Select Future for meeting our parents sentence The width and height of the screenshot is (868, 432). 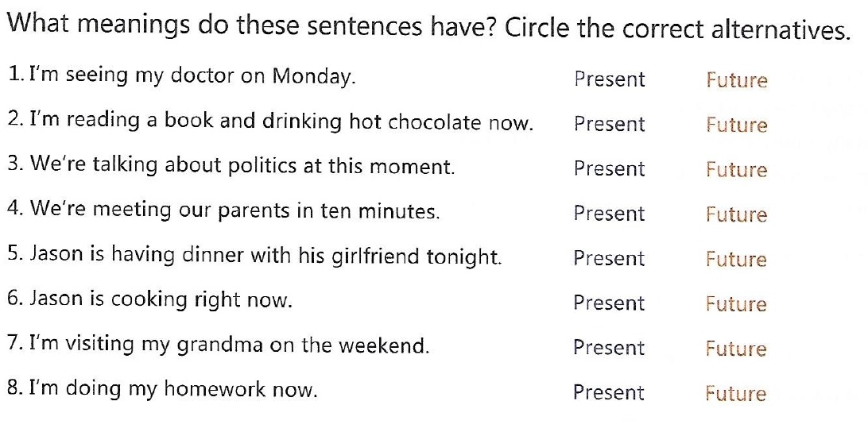[737, 214]
